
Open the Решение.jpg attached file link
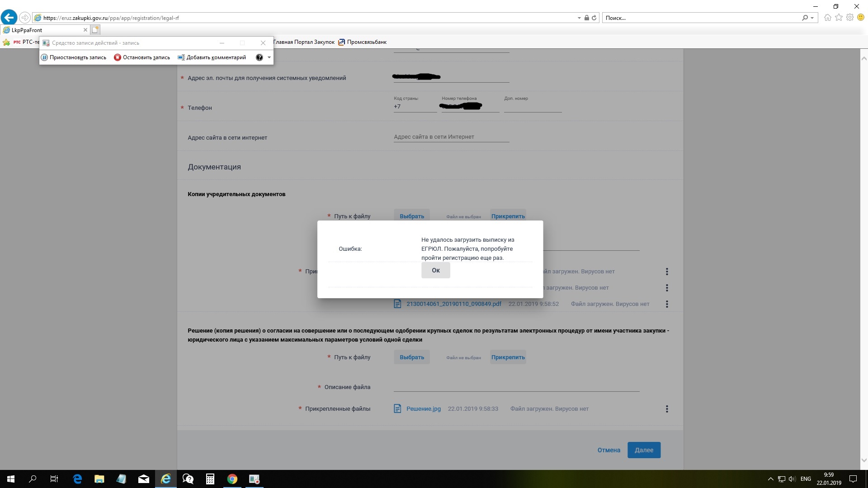pos(423,409)
